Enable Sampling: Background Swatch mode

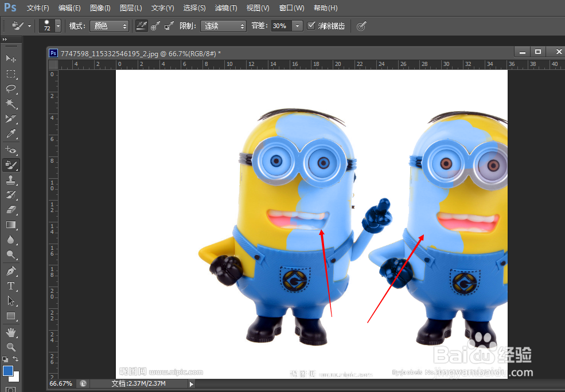coord(169,26)
